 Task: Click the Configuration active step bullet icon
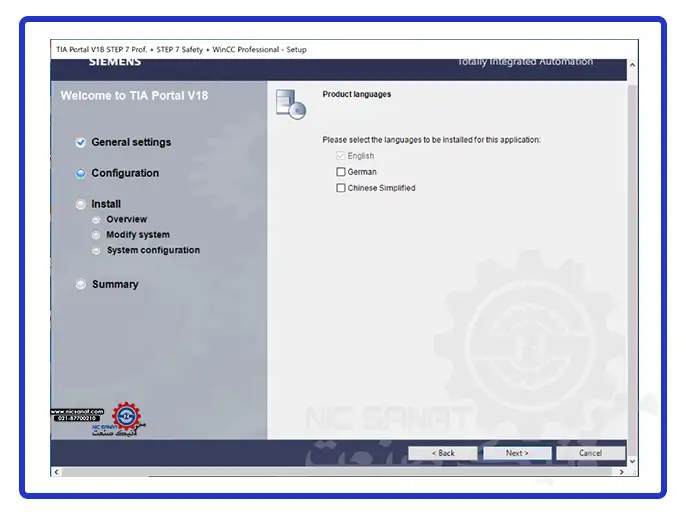pyautogui.click(x=80, y=173)
